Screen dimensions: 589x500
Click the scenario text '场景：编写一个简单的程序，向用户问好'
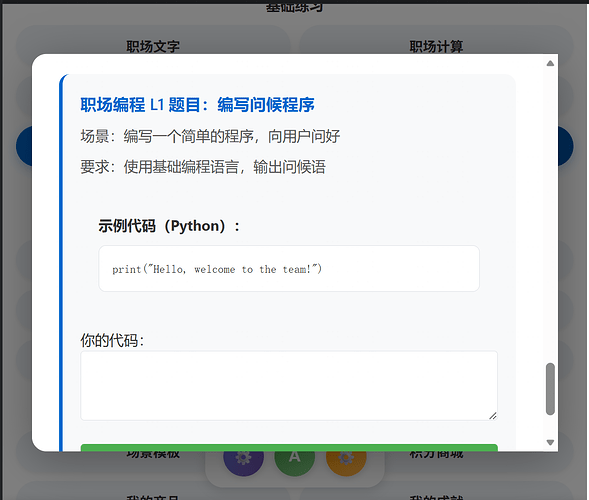click(210, 136)
